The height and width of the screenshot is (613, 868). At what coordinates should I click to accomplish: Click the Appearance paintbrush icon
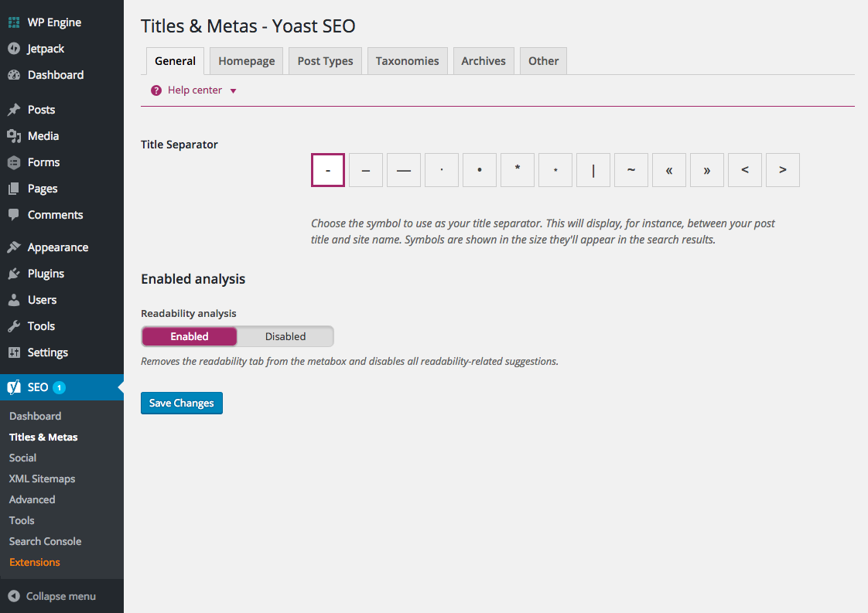pyautogui.click(x=14, y=247)
